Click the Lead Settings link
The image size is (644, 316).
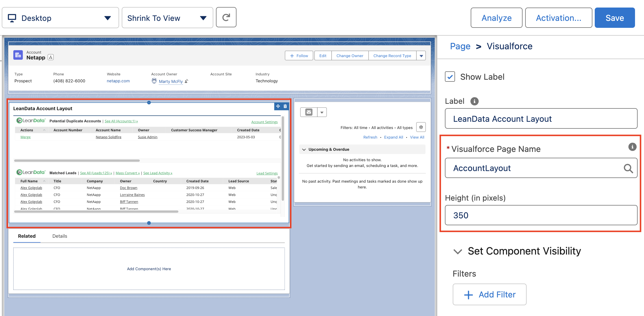click(267, 173)
